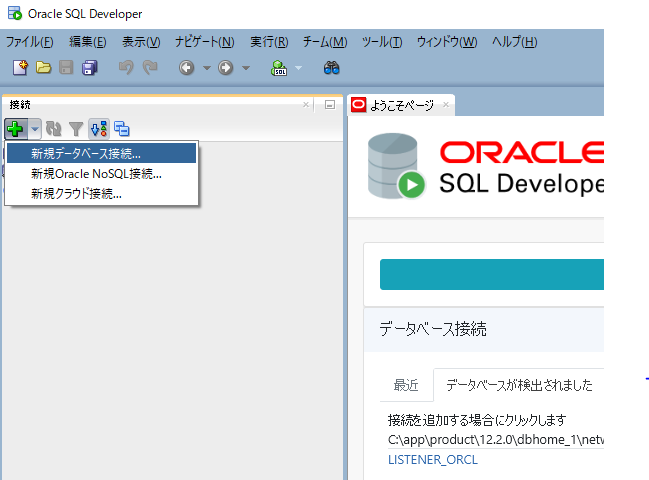The height and width of the screenshot is (480, 649).
Task: Click the Undo arrow icon
Action: pos(126,67)
